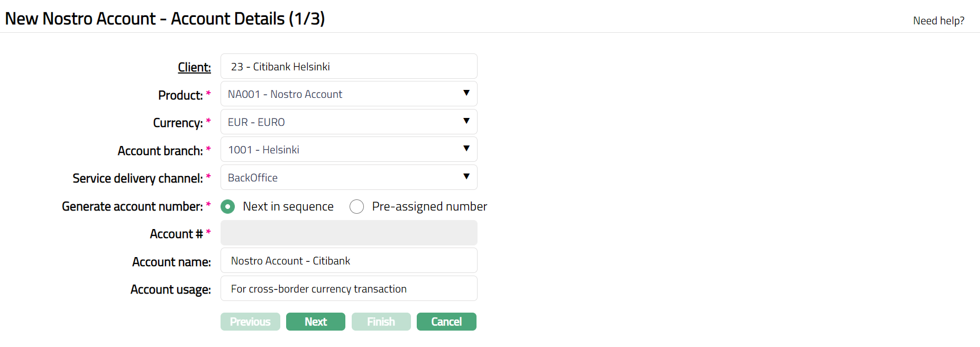Click the Next button
This screenshot has width=980, height=347.
[x=315, y=322]
